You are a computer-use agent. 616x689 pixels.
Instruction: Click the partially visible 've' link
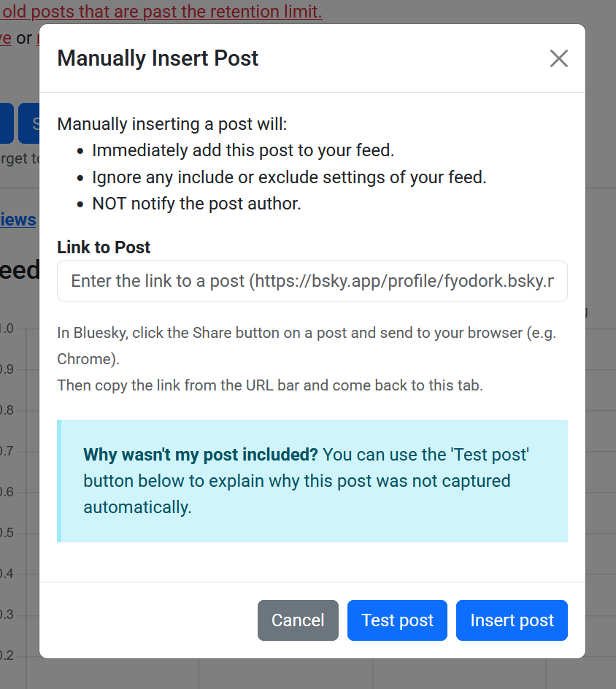(6, 38)
